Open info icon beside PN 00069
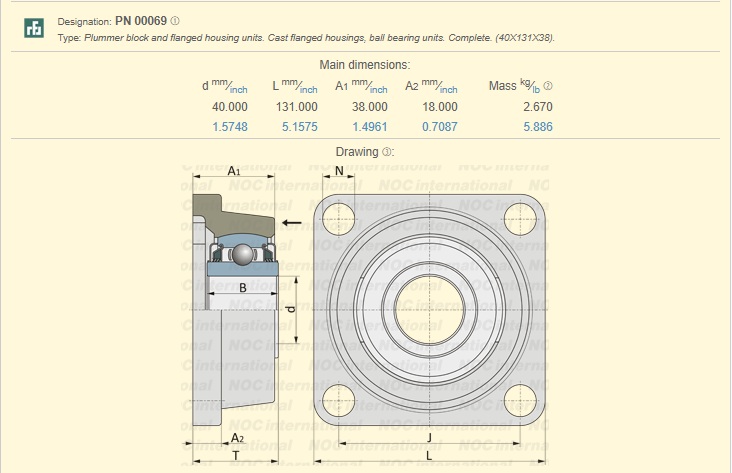Viewport: 732px width, 473px height. point(175,21)
